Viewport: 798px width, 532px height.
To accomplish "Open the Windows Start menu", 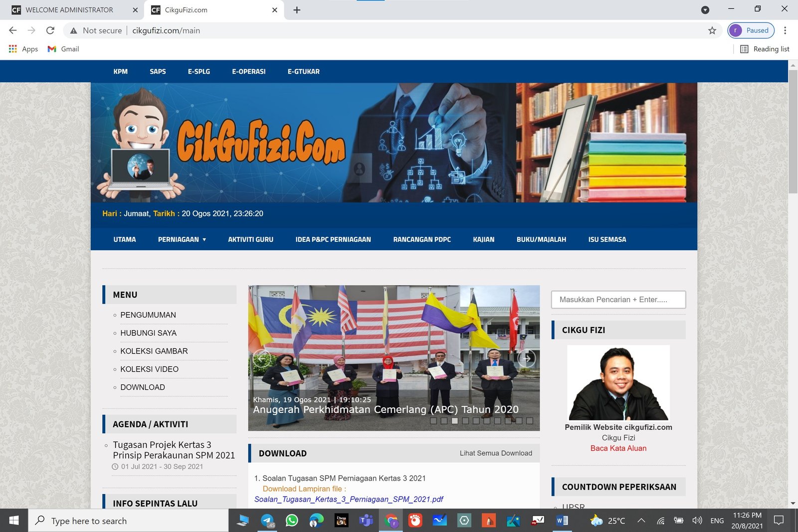I will pos(14,521).
